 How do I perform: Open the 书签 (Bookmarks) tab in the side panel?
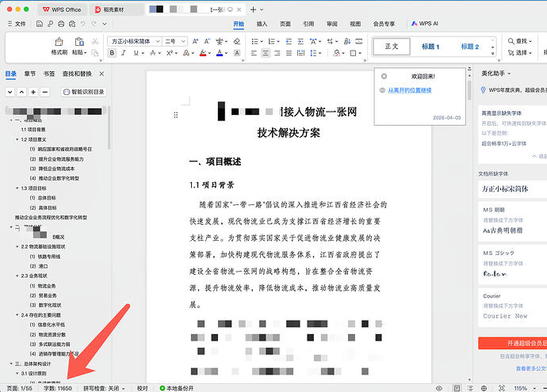pos(47,74)
